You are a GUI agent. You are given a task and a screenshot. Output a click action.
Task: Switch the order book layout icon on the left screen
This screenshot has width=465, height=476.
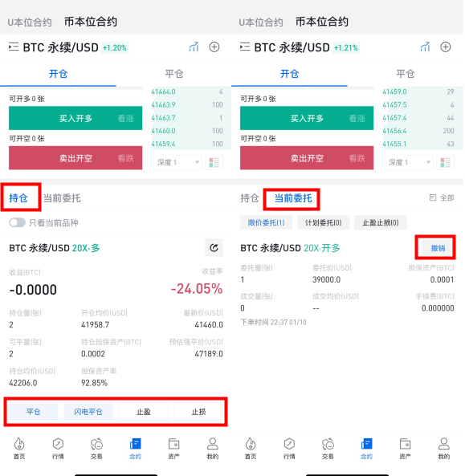(x=214, y=162)
